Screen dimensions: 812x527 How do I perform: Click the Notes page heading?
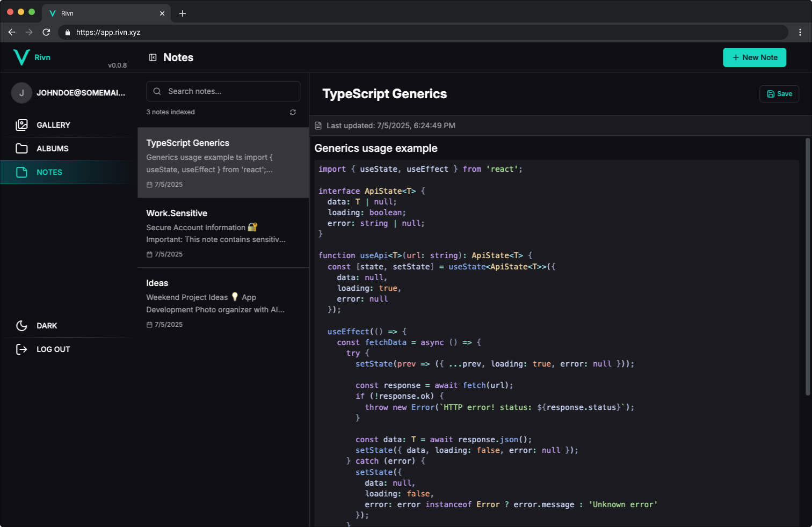[178, 57]
